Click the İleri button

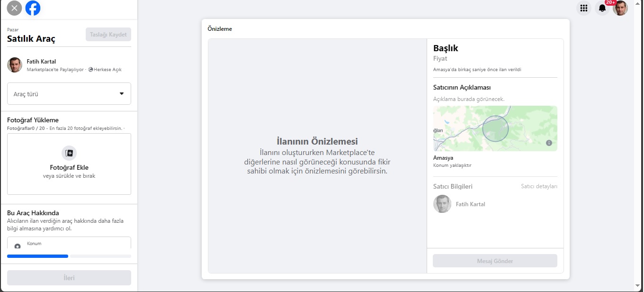click(69, 278)
